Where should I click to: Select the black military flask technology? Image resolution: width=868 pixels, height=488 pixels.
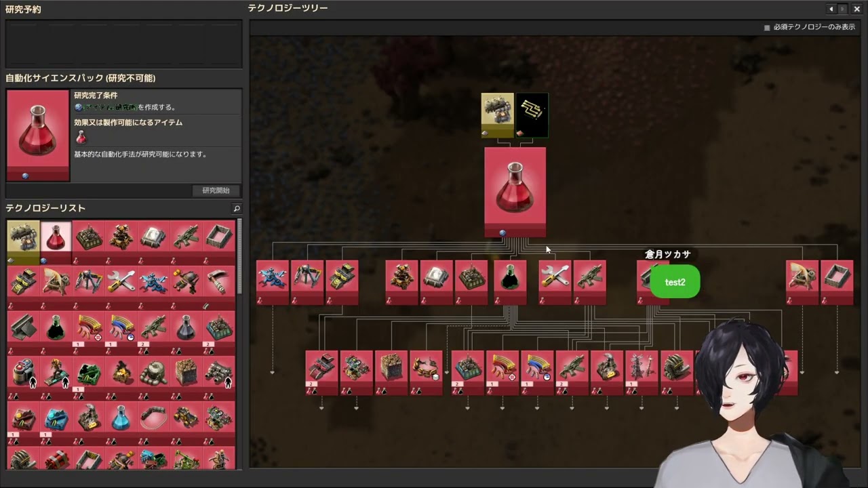tap(186, 333)
